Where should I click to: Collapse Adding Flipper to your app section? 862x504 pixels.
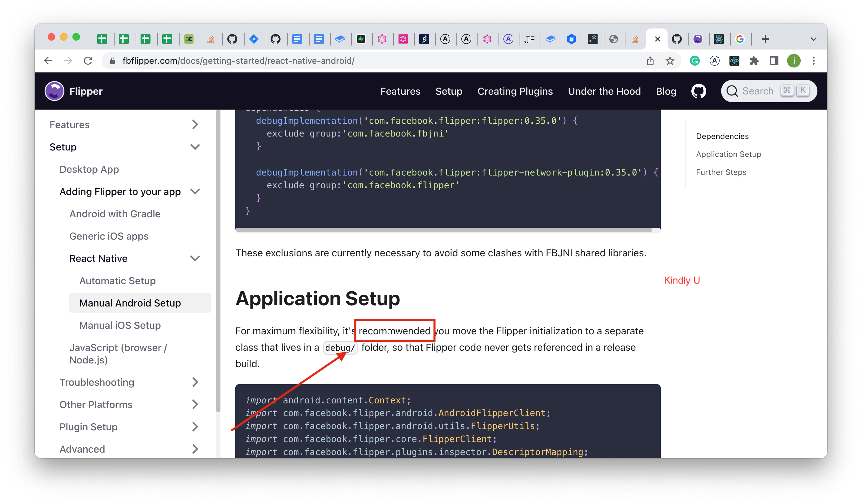[195, 192]
